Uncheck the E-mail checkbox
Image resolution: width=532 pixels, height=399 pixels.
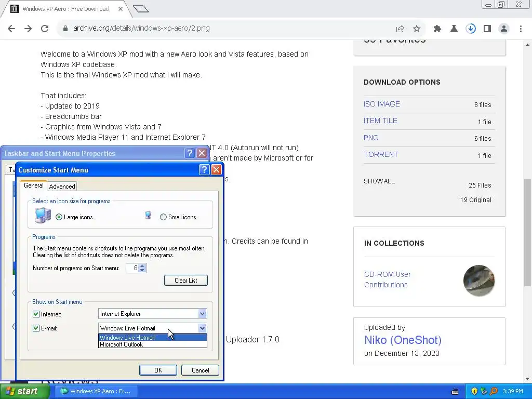(36, 328)
